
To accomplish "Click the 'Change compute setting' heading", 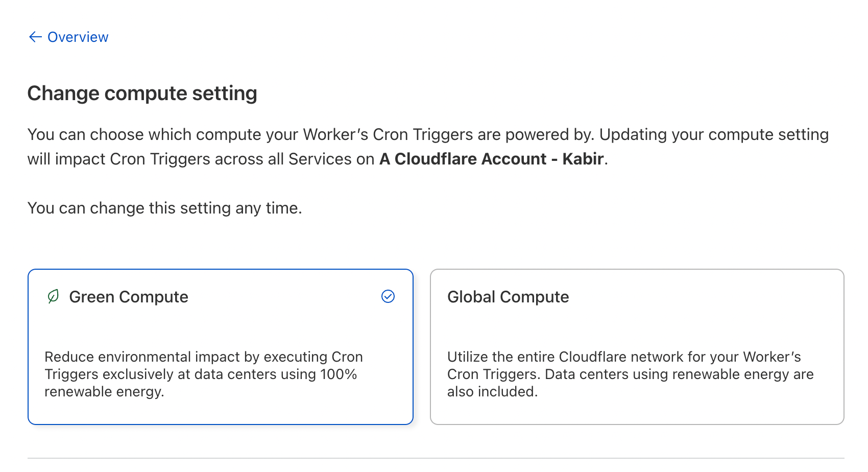I will (x=142, y=93).
